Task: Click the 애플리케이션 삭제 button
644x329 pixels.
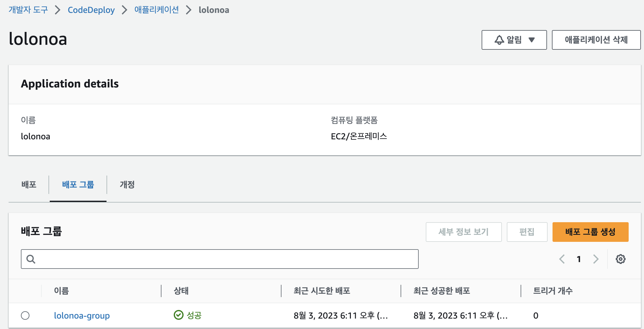Action: coord(596,40)
